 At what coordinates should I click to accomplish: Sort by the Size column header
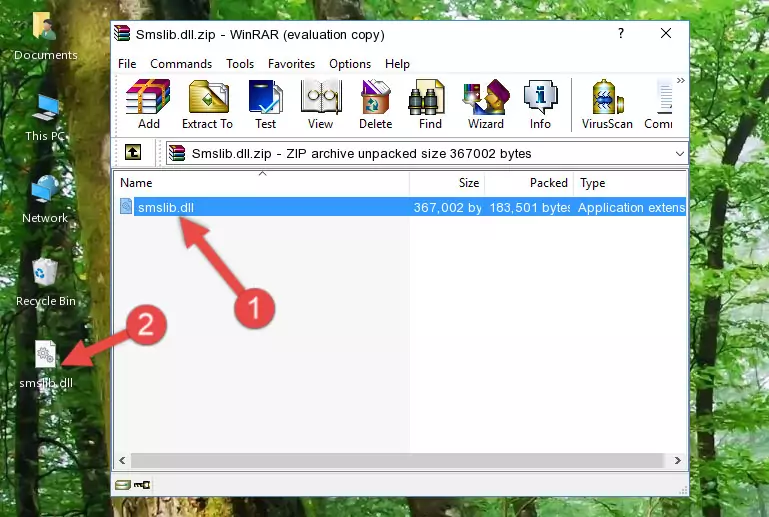coord(447,182)
